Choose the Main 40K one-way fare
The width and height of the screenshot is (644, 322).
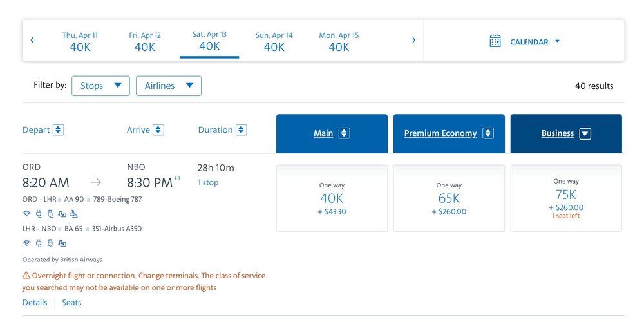[332, 198]
